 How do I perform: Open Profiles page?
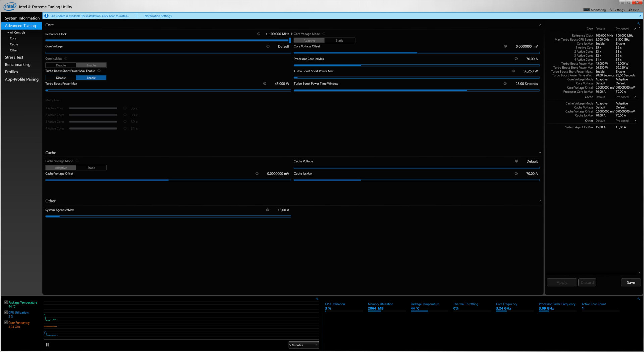point(11,72)
